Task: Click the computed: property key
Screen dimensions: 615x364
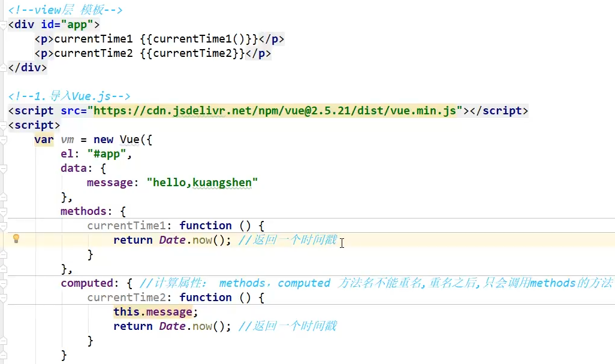Action: (89, 283)
